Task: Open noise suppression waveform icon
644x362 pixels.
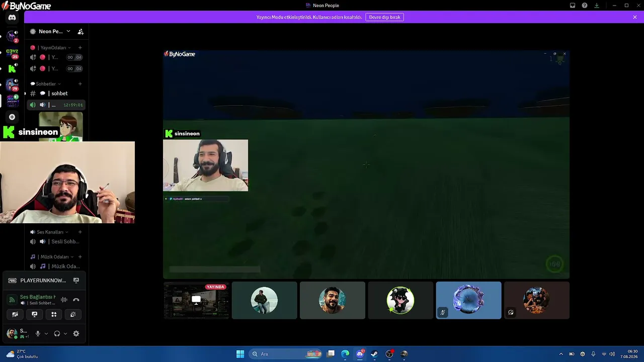Action: click(64, 300)
